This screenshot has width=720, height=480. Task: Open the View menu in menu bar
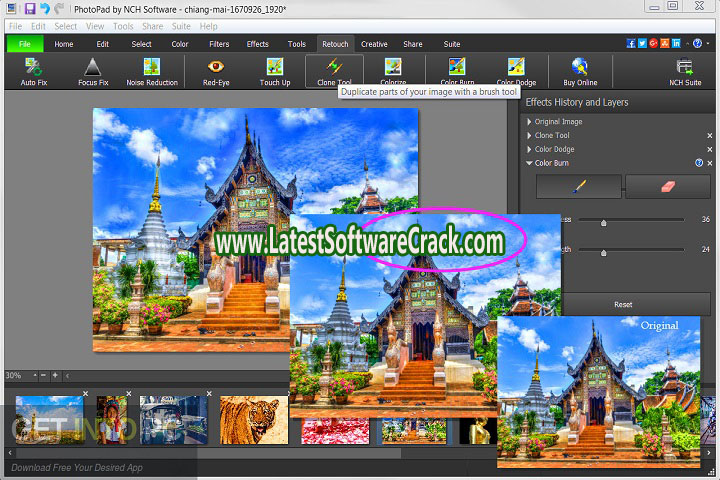tap(95, 26)
